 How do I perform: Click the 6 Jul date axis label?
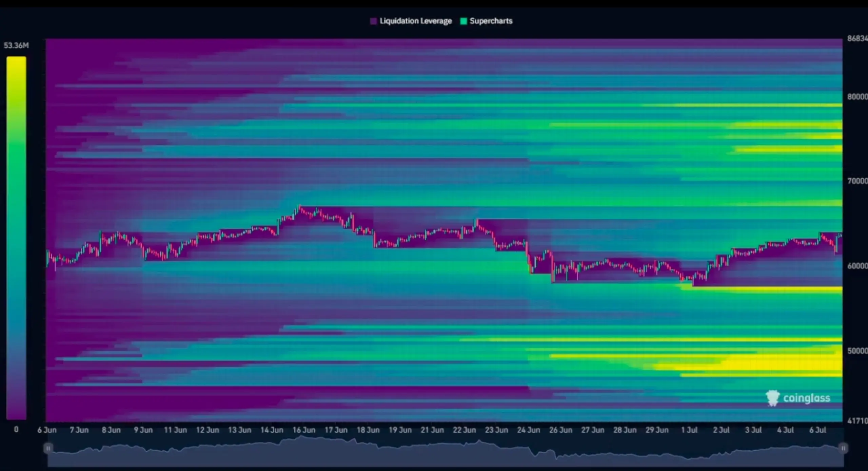point(817,430)
